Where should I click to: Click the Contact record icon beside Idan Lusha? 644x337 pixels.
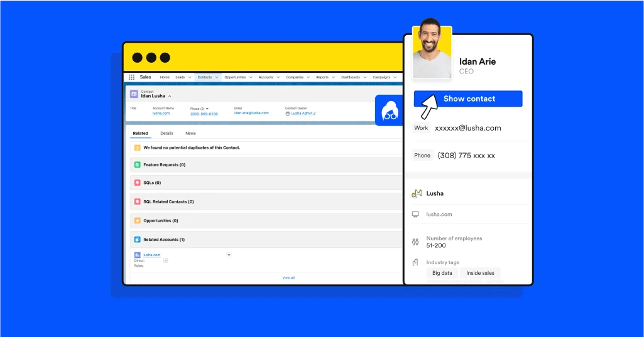(x=134, y=94)
